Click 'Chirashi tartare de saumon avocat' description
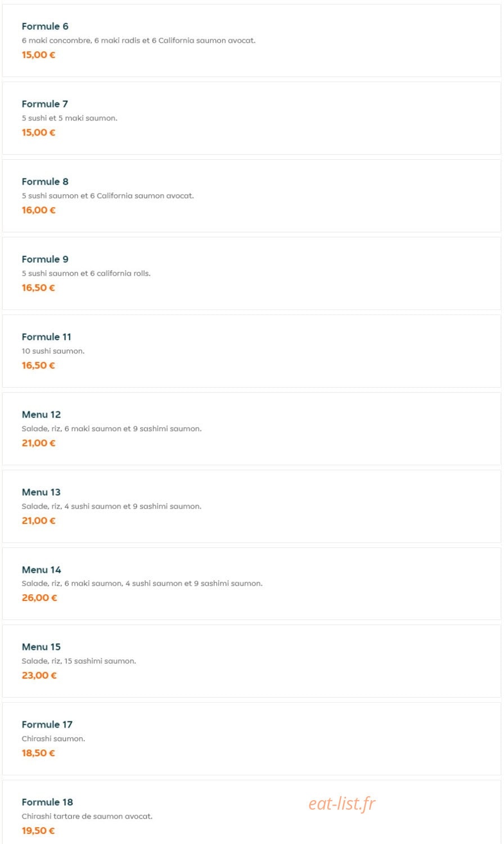The width and height of the screenshot is (504, 844). click(87, 816)
